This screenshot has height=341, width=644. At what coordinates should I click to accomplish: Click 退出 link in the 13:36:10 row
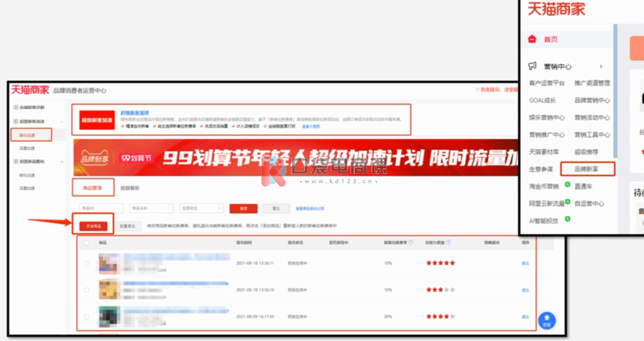[525, 290]
